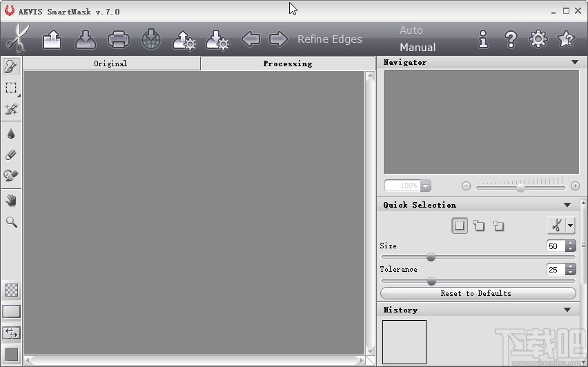Open the zoom percentage dropdown

point(426,186)
